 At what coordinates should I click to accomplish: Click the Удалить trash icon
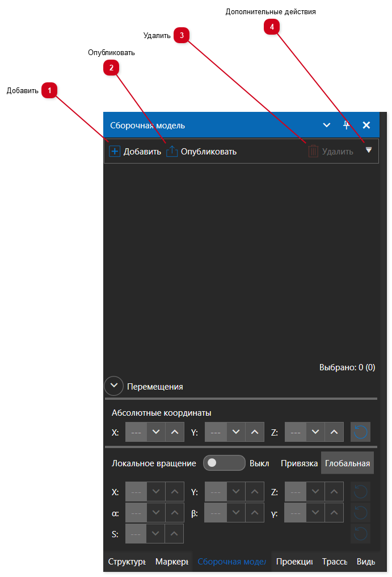point(313,152)
